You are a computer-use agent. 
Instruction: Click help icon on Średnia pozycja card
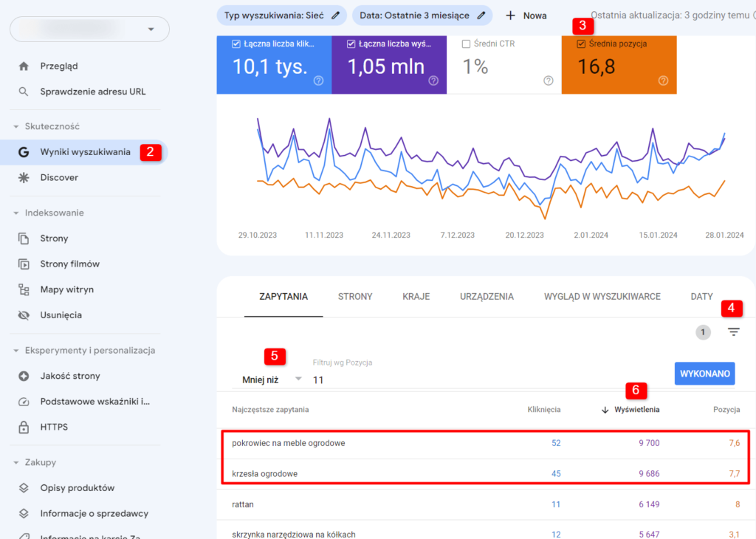(x=663, y=80)
